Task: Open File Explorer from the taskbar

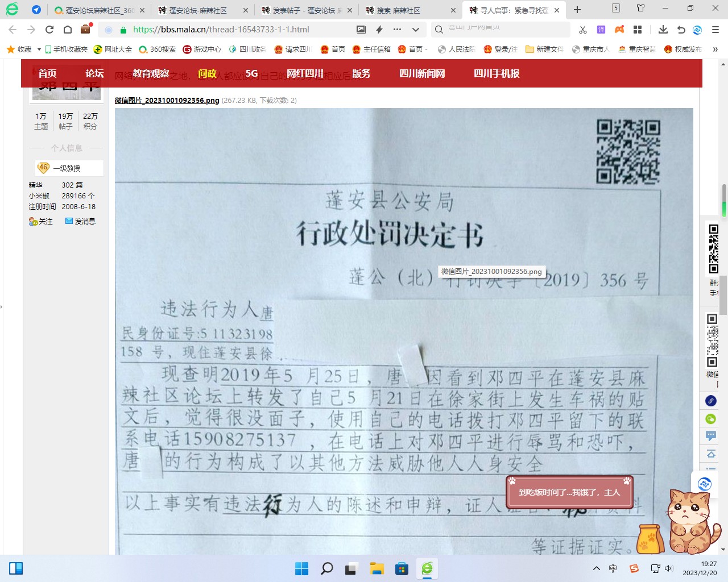Action: (377, 568)
